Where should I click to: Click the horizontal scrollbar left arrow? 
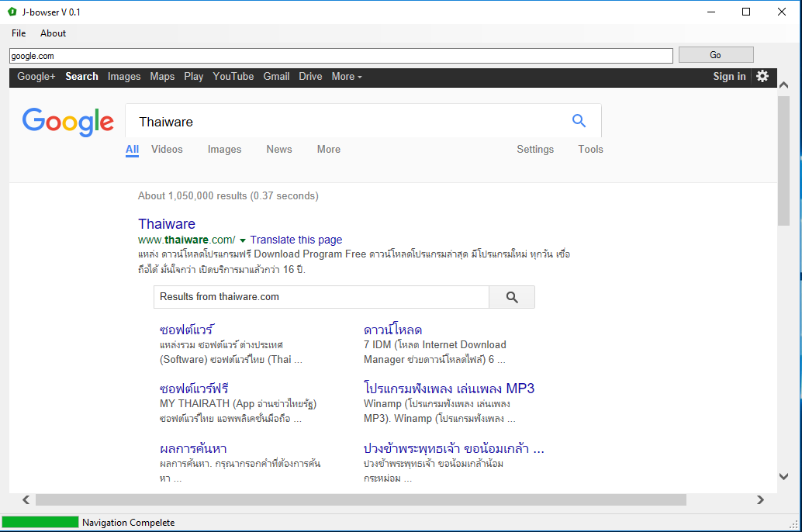(26, 499)
